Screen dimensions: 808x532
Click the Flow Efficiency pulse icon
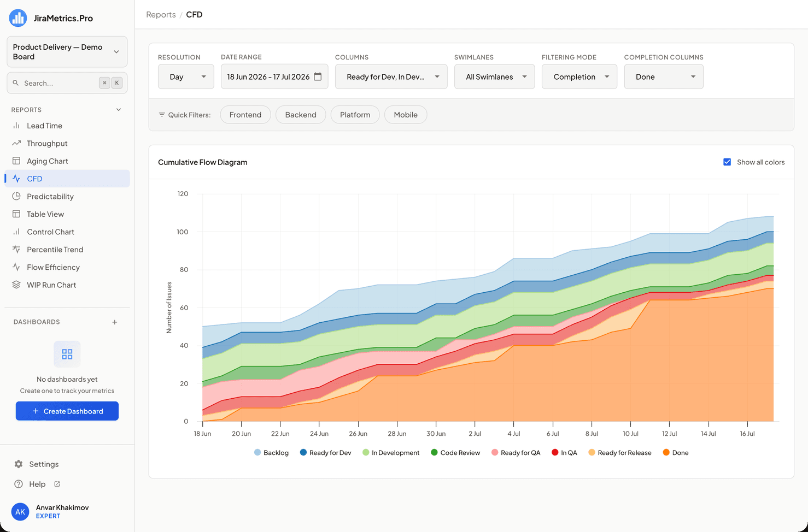pos(16,267)
